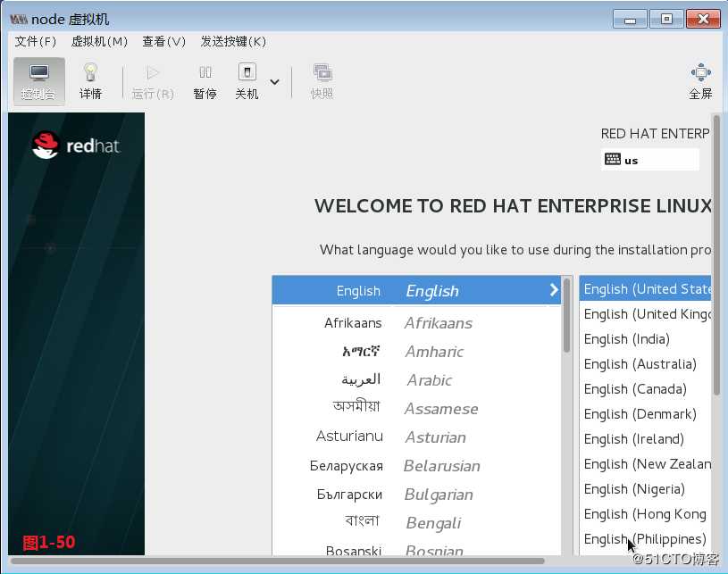Open the shutdown options dropdown arrow

pyautogui.click(x=274, y=82)
